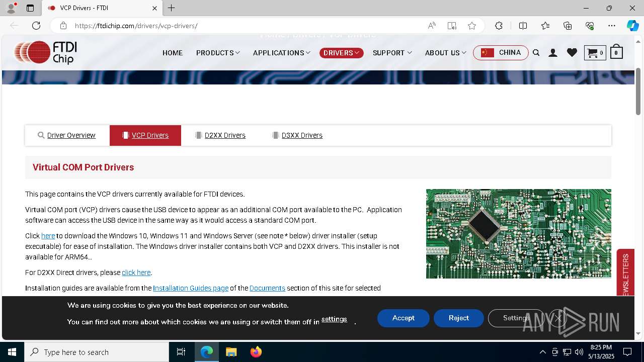The height and width of the screenshot is (362, 644).
Task: Click 'here' to download driver installer
Action: [x=48, y=235]
